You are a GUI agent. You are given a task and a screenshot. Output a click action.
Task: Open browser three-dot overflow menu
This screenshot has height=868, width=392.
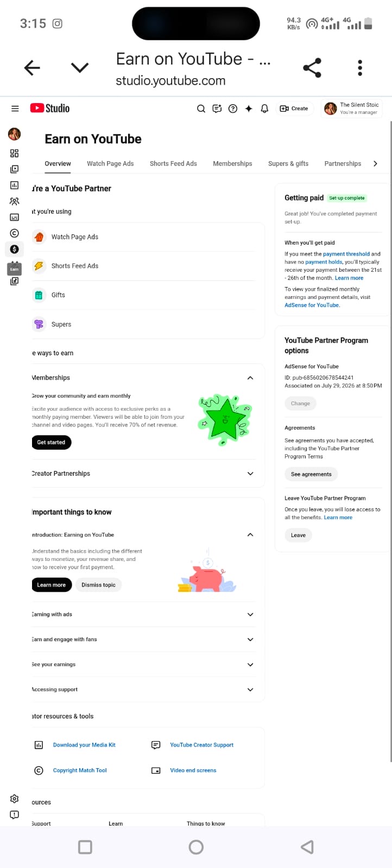pyautogui.click(x=360, y=68)
